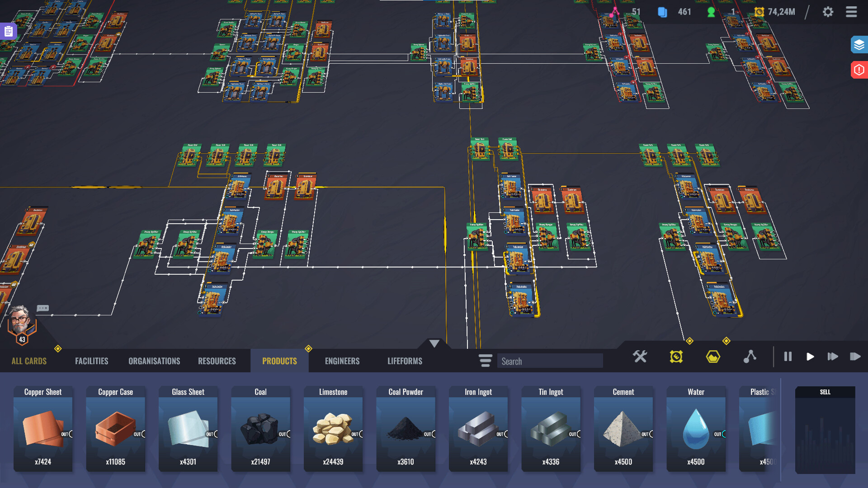
Task: Click the yellow hexagon resource icon
Action: [712, 357]
